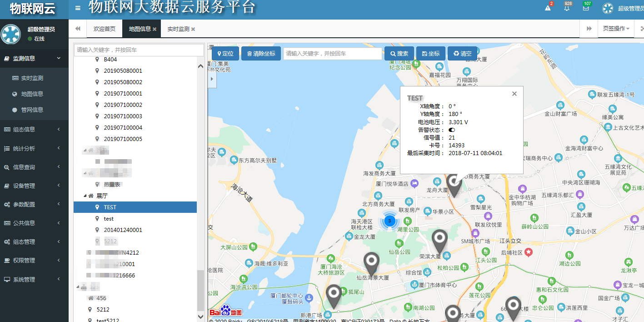Click the Baidu map logo
Image resolution: width=644 pixels, height=322 pixels.
[225, 312]
